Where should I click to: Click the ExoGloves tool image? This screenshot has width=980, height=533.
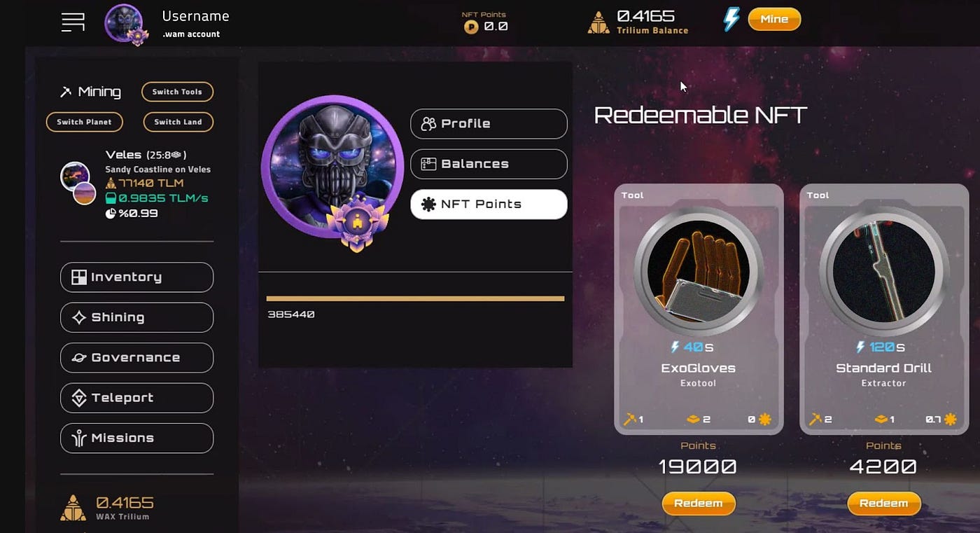[699, 271]
